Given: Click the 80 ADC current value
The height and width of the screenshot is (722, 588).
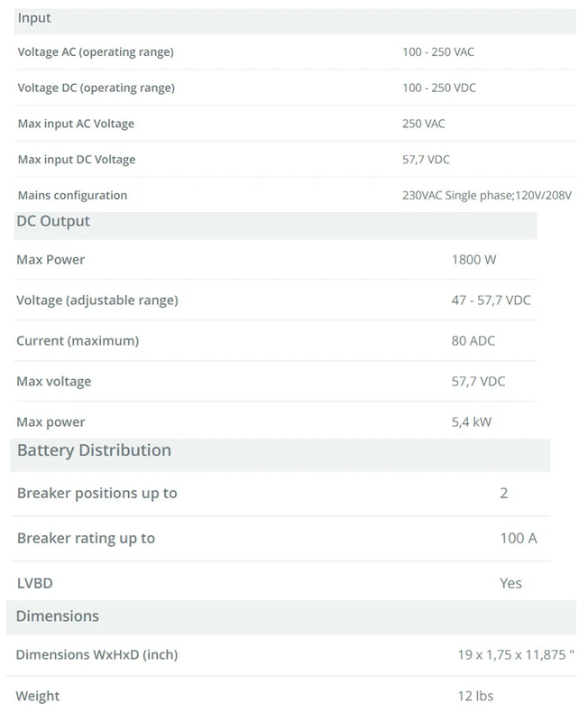Looking at the screenshot, I should coord(473,341).
